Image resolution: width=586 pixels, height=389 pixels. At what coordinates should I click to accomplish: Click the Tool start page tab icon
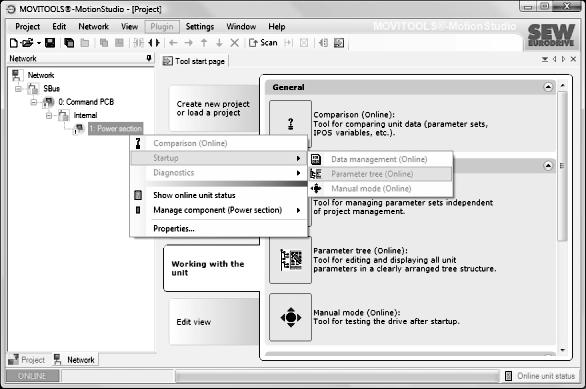(x=167, y=61)
